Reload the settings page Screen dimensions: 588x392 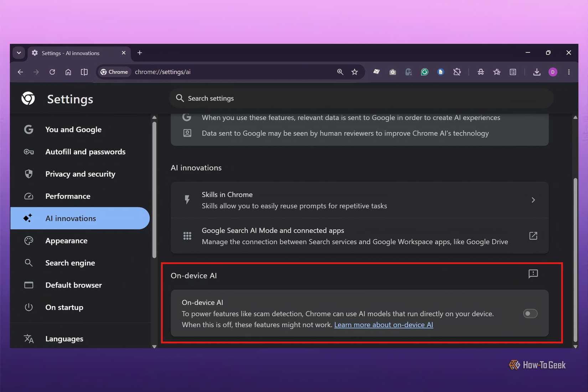pos(52,72)
